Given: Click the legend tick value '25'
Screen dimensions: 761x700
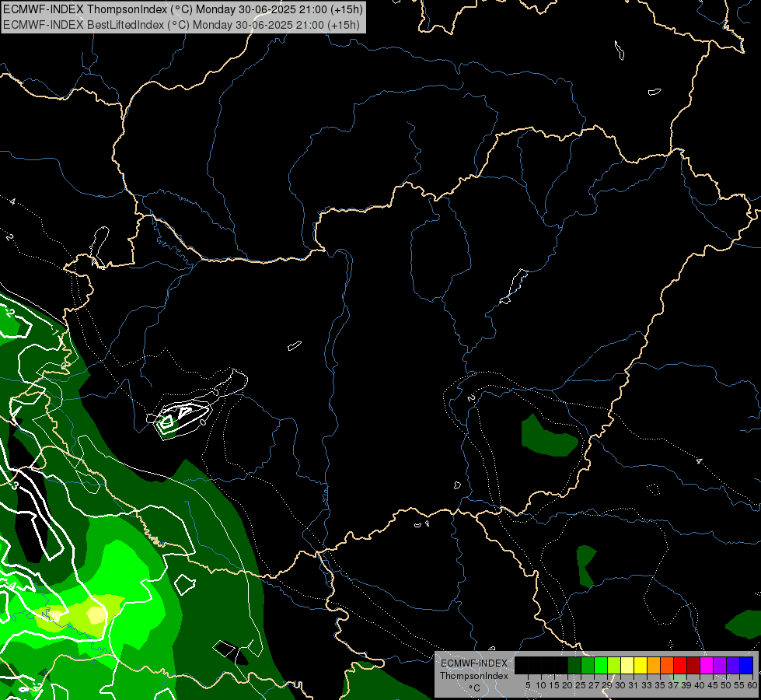Looking at the screenshot, I should click(581, 685).
